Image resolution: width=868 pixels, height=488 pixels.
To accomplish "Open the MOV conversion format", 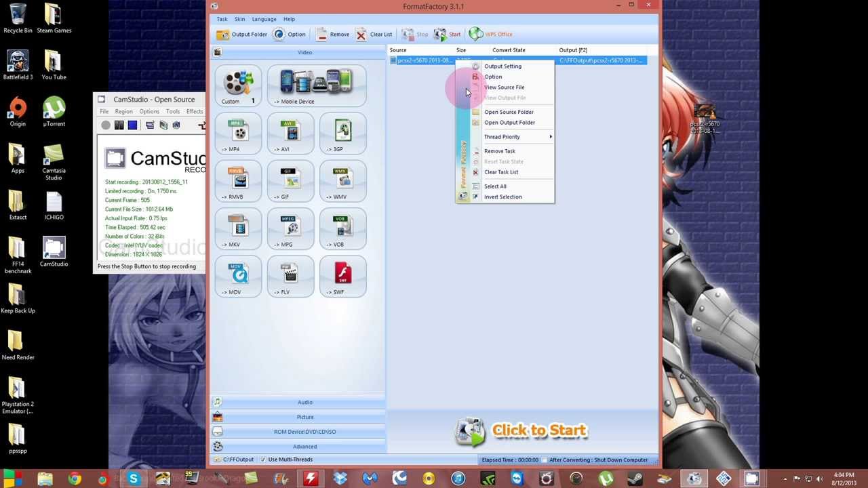I will [x=238, y=277].
